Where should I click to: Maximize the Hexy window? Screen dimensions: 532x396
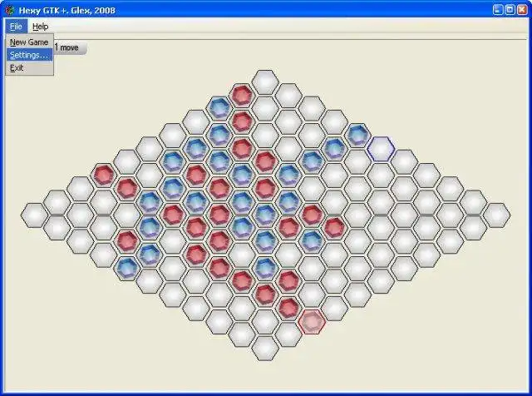(x=510, y=10)
